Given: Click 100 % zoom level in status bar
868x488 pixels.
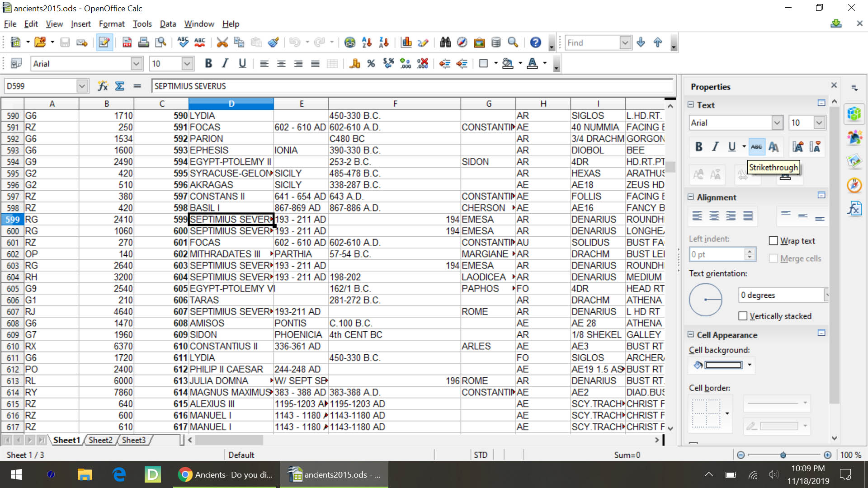Looking at the screenshot, I should point(850,455).
